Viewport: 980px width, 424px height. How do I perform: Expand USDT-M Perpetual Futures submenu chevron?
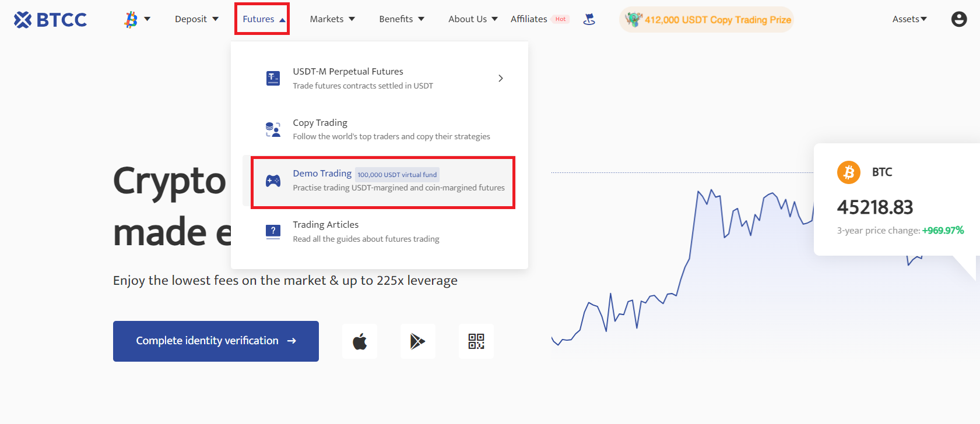pos(501,78)
